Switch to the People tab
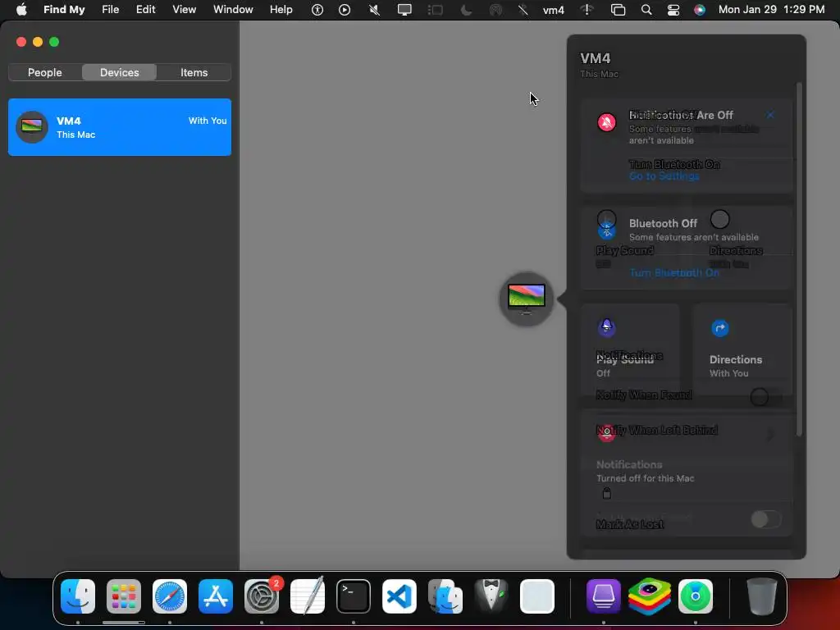This screenshot has height=630, width=840. [x=45, y=72]
